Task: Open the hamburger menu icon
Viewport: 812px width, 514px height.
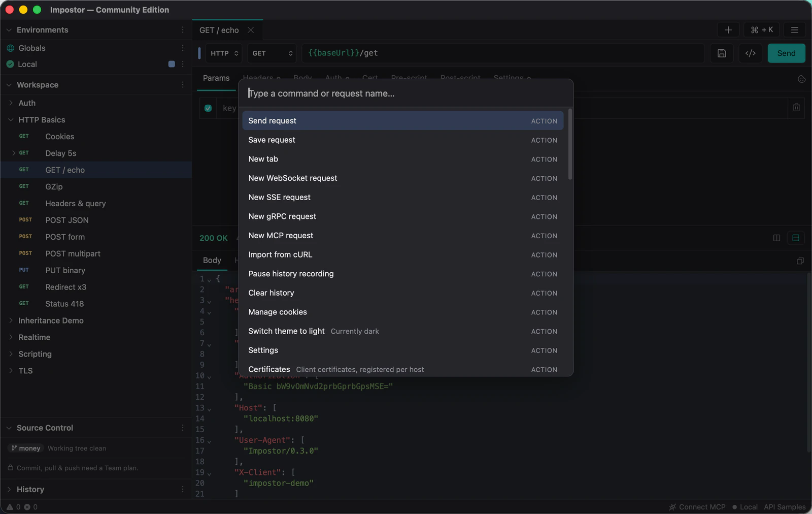Action: (795, 30)
